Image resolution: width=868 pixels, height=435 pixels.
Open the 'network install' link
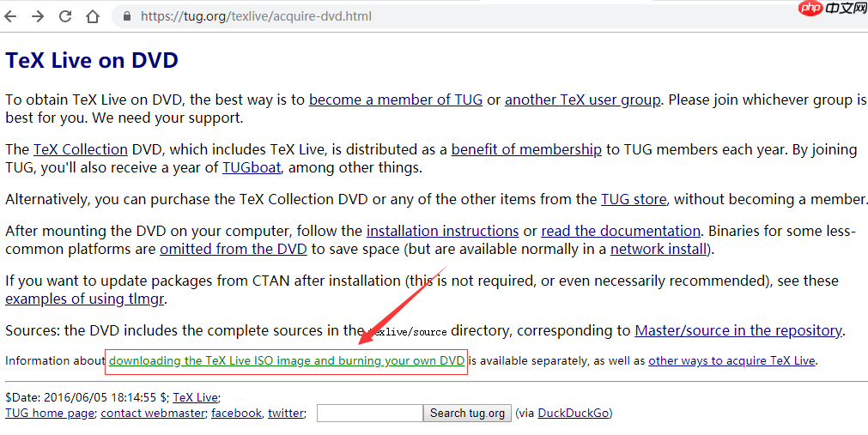659,249
